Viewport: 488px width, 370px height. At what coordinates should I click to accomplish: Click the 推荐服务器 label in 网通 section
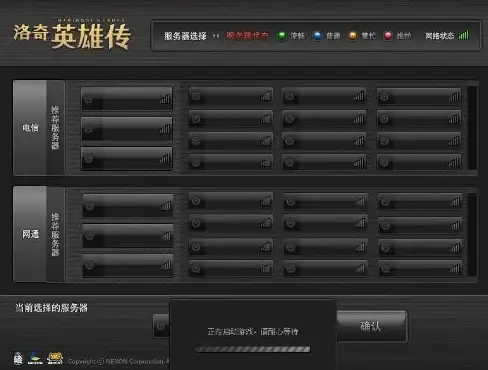(55, 235)
